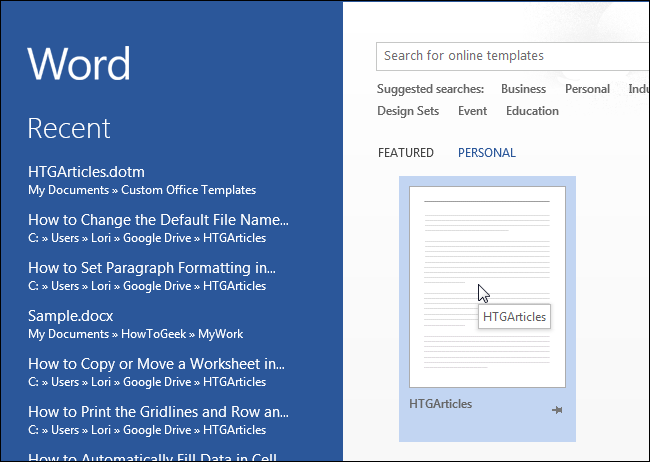Switch to the PERSONAL templates tab
The image size is (650, 462).
click(487, 153)
